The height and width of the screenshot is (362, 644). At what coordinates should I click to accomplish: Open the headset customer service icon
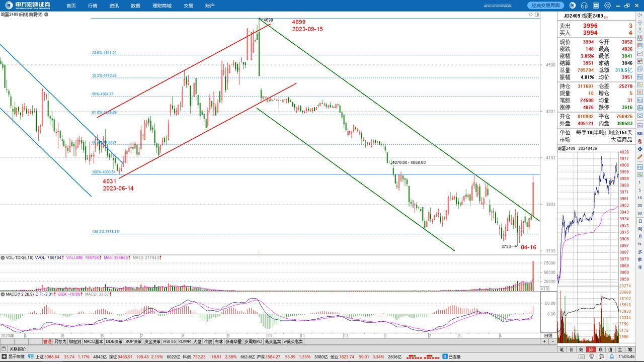coord(584,6)
